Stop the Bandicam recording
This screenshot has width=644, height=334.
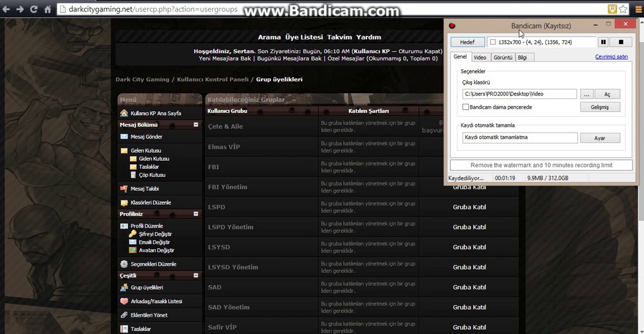tap(621, 42)
